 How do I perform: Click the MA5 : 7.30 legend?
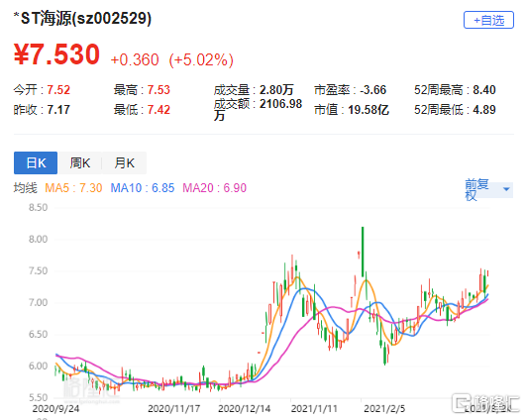tap(73, 188)
